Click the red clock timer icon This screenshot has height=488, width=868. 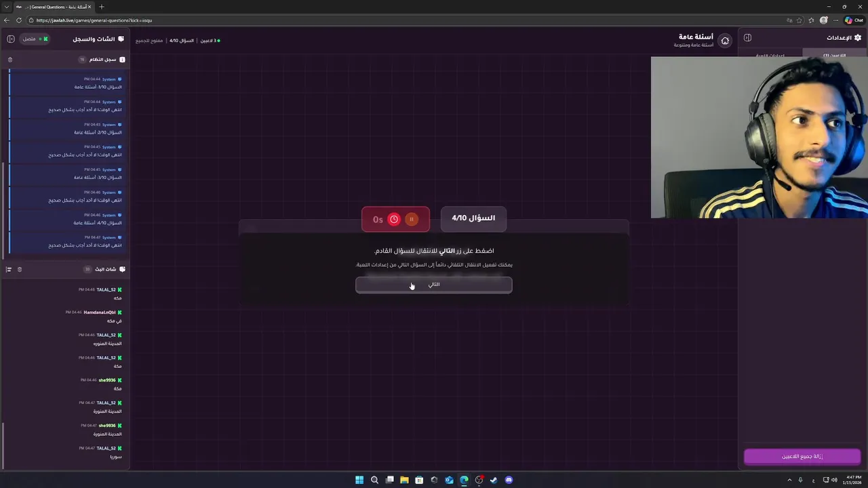pos(394,219)
